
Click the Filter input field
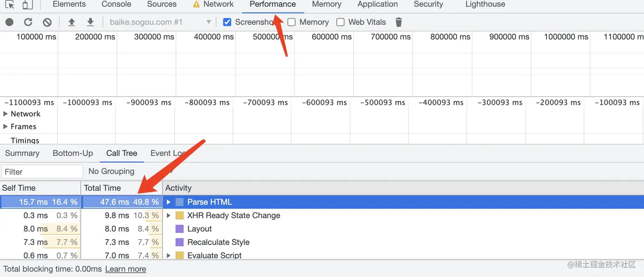click(x=42, y=172)
